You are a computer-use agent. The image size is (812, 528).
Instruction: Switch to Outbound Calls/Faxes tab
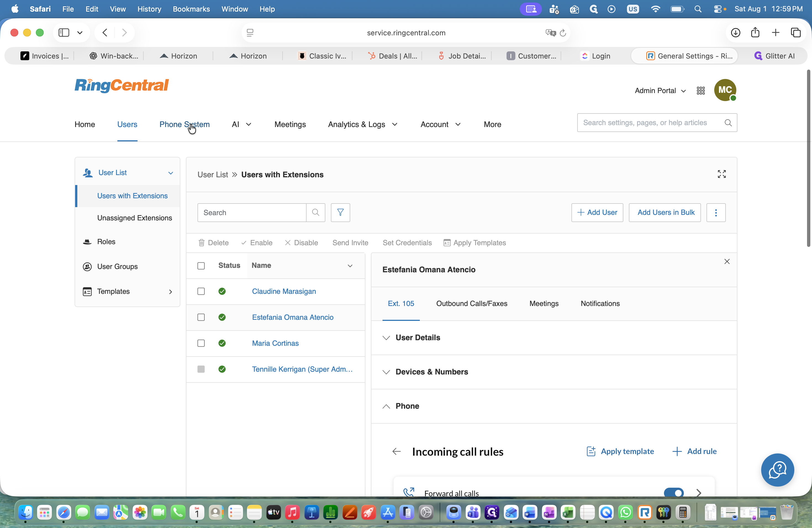point(471,303)
